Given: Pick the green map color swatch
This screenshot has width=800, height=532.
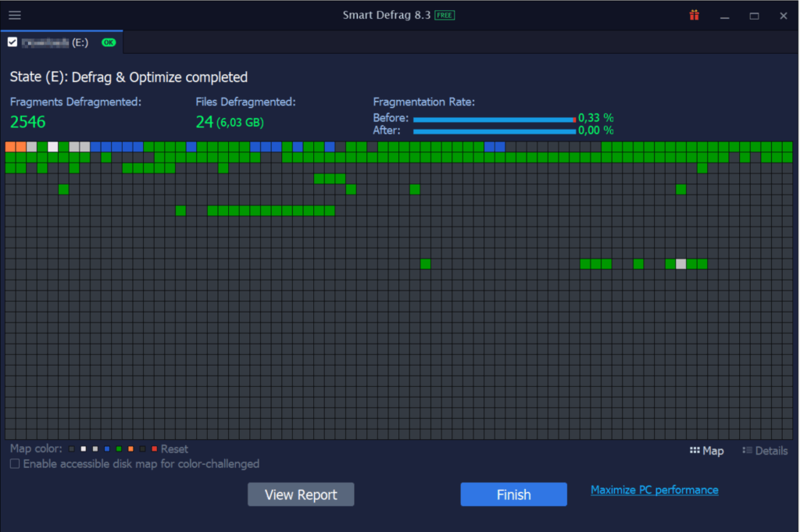Looking at the screenshot, I should click(119, 449).
